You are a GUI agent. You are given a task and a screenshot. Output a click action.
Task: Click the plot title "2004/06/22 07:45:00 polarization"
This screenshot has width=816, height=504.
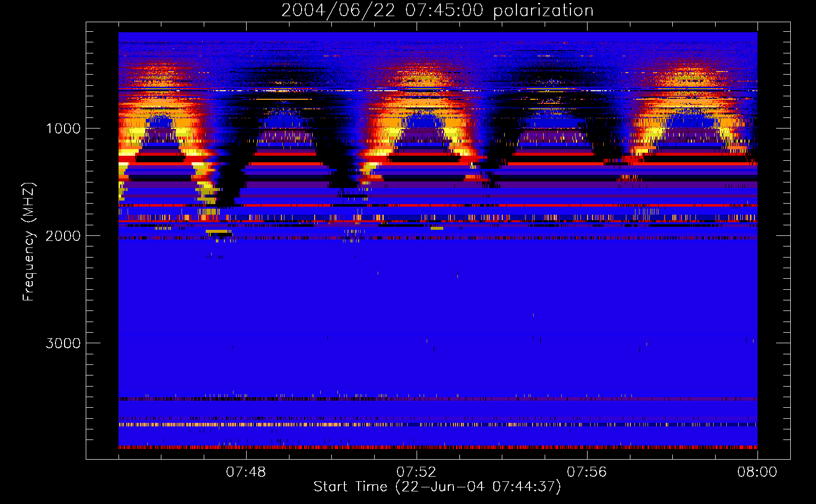click(x=437, y=11)
